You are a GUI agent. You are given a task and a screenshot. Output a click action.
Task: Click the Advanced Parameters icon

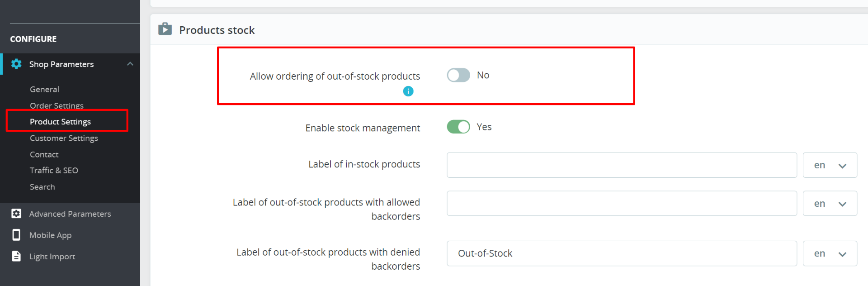coord(16,214)
